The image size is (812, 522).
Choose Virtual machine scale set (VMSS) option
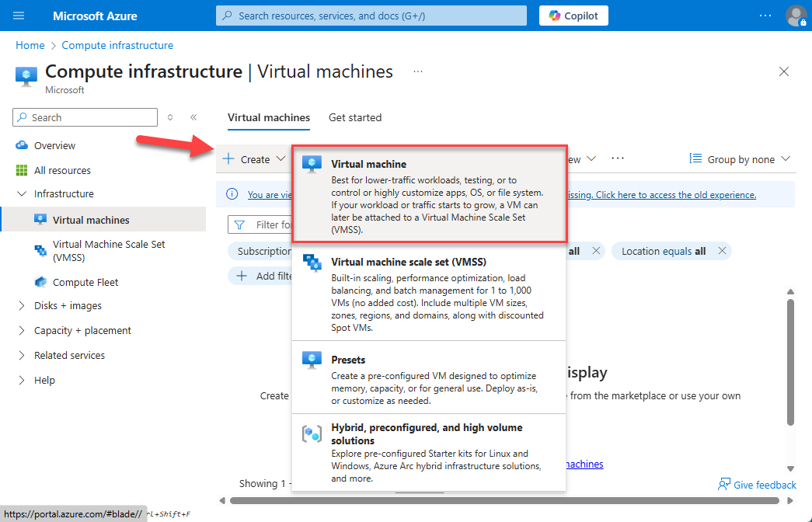[429, 293]
